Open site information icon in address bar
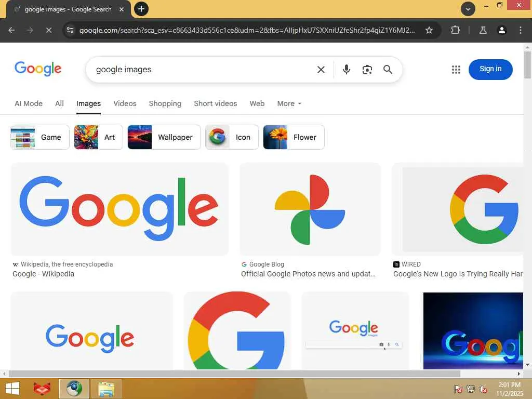The height and width of the screenshot is (399, 532). [70, 30]
